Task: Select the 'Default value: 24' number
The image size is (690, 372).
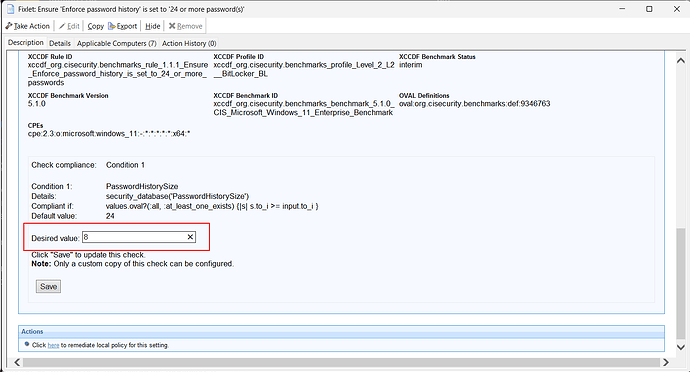Action: (x=110, y=216)
